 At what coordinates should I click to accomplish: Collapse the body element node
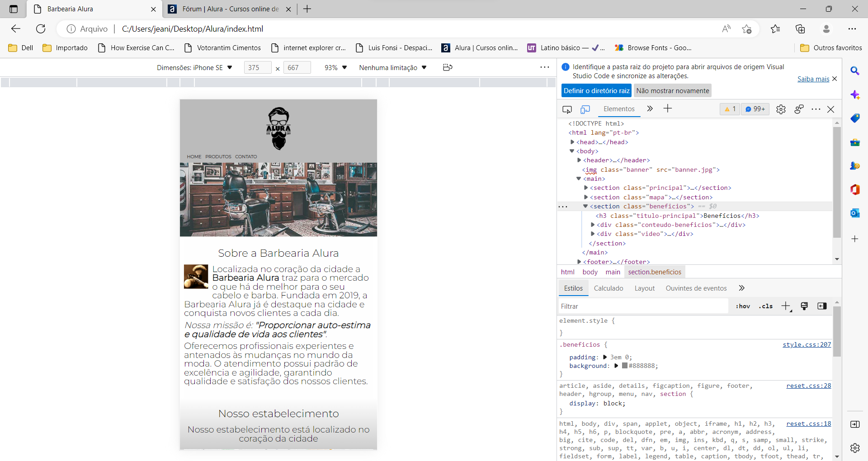572,151
